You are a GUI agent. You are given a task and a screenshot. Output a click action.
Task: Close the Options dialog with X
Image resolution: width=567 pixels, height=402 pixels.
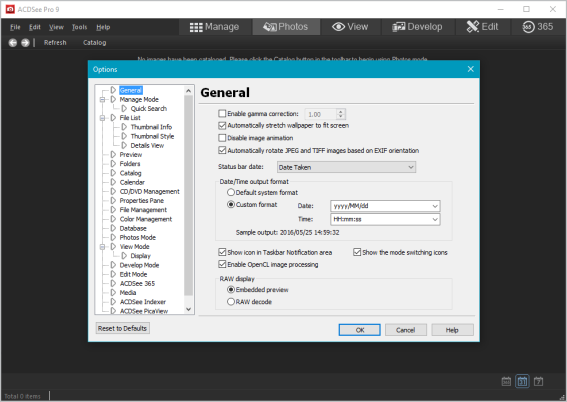[470, 69]
